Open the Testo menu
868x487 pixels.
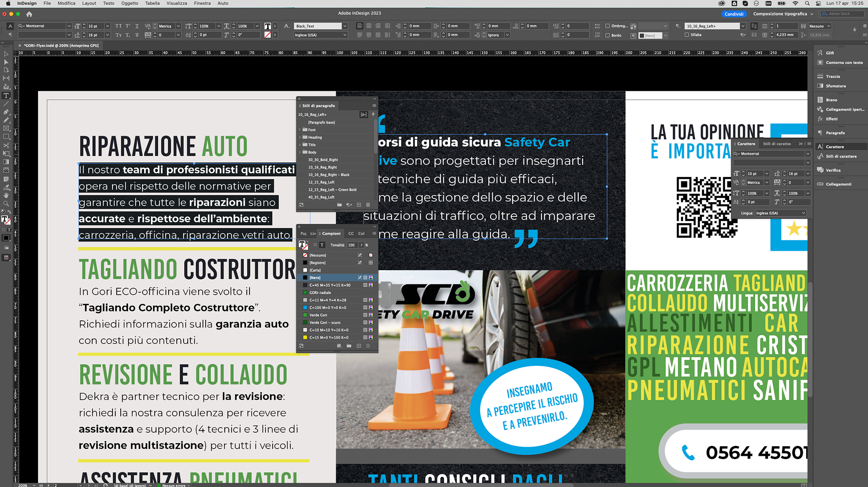point(108,3)
